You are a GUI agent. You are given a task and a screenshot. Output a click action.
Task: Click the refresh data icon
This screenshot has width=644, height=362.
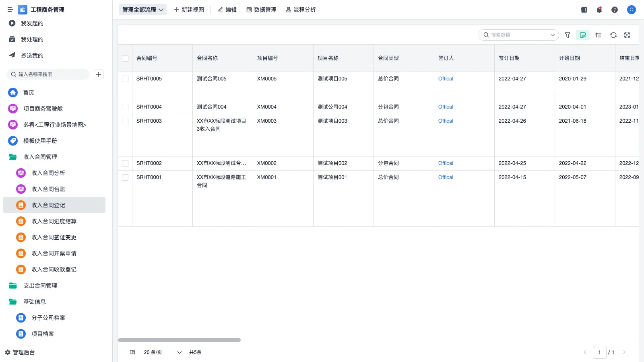pyautogui.click(x=613, y=35)
